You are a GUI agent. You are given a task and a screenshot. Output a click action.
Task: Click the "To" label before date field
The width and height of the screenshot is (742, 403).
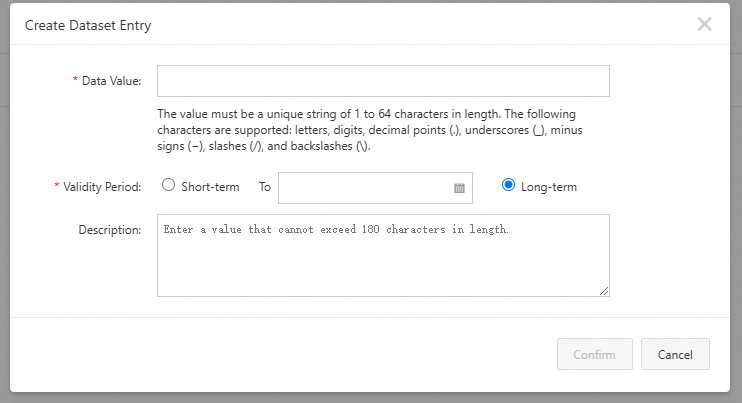[265, 186]
